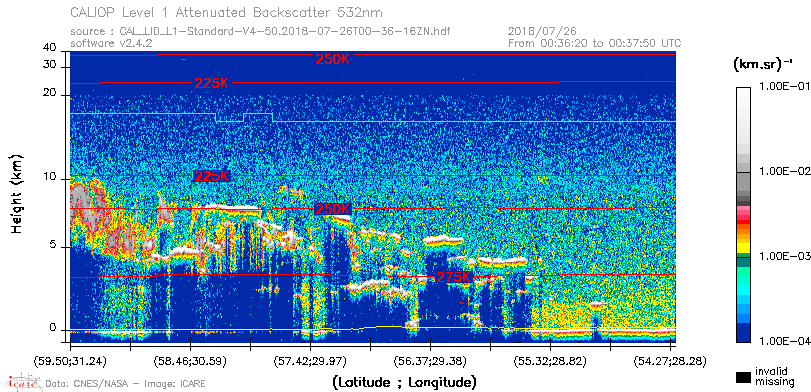Click the (59.50;31.24) coordinate label
Image resolution: width=811 pixels, height=392 pixels.
pyautogui.click(x=71, y=361)
